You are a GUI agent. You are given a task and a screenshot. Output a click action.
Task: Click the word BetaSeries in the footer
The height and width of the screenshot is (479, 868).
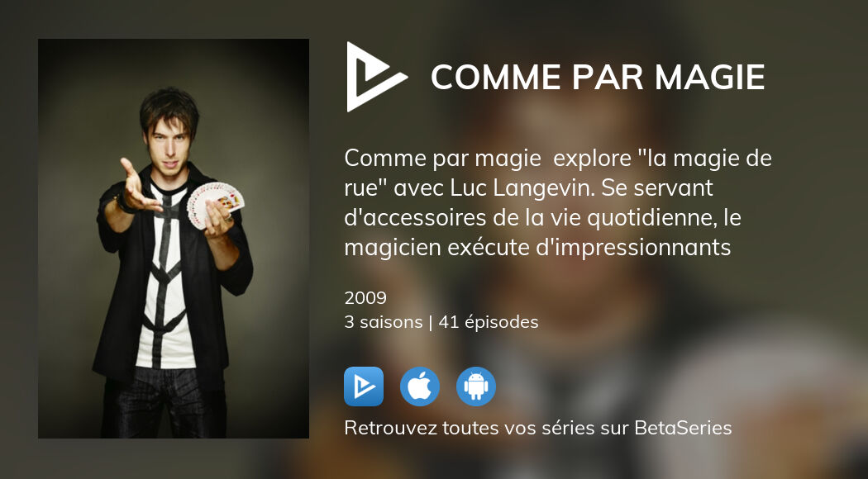683,428
